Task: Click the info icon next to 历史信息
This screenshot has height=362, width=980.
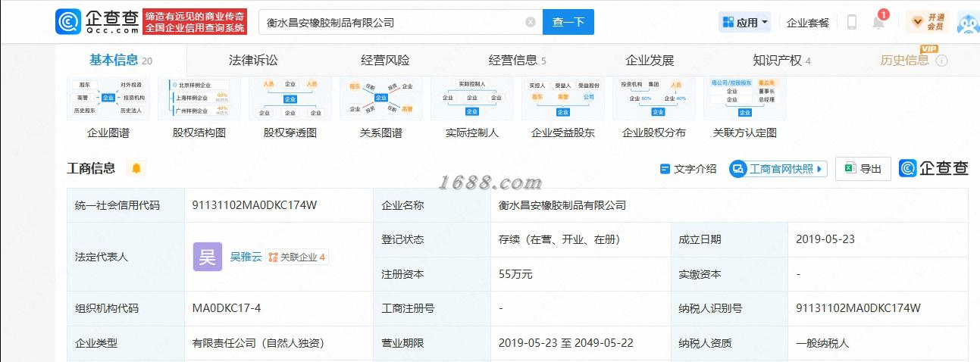Action: [x=941, y=61]
